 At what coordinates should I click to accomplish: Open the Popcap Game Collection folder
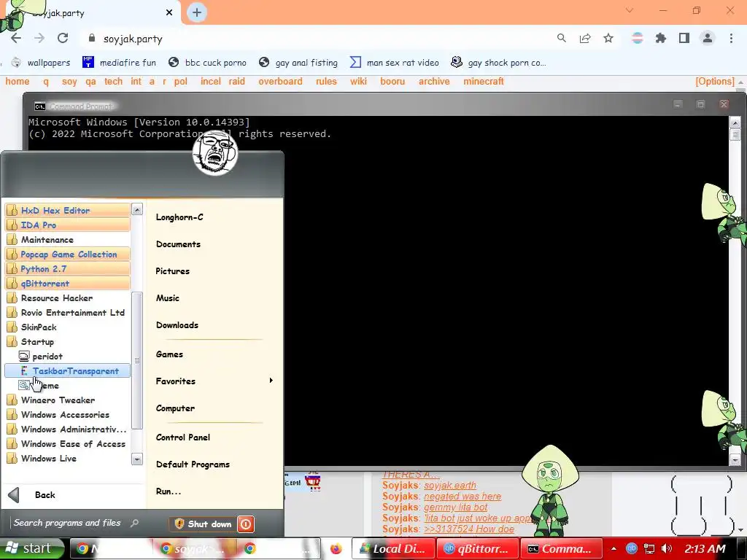68,254
